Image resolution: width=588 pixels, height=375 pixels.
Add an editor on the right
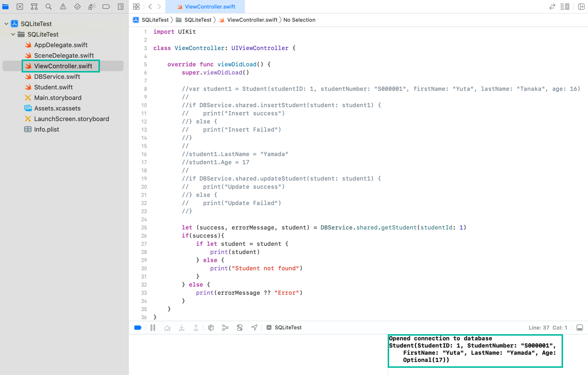pyautogui.click(x=581, y=7)
